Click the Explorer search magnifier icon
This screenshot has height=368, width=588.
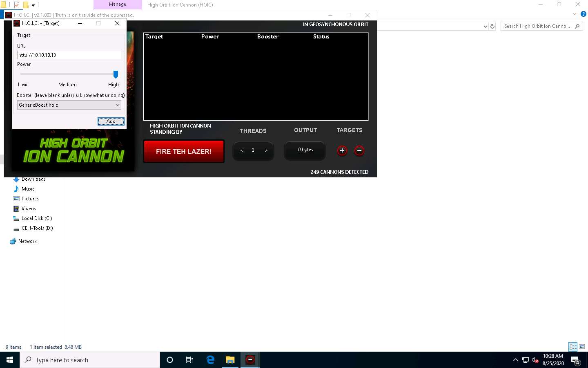pos(577,26)
